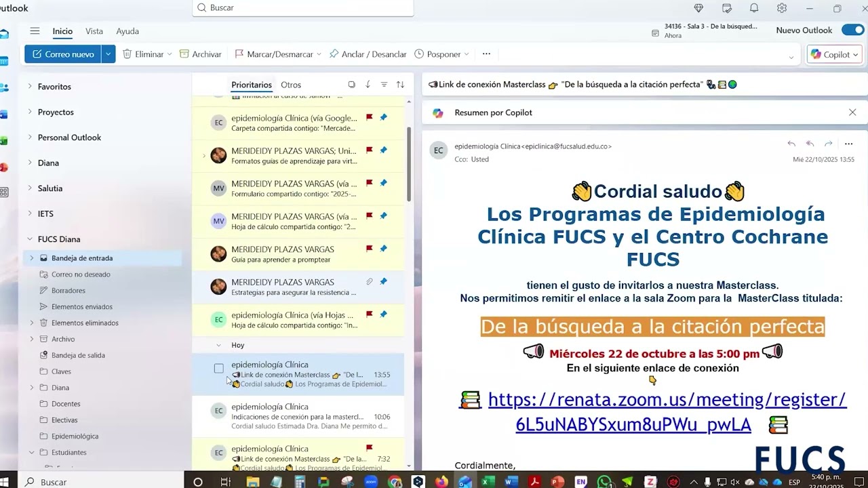The image size is (868, 488).
Task: Click Anclar / Desanclar pin button
Action: coord(368,54)
